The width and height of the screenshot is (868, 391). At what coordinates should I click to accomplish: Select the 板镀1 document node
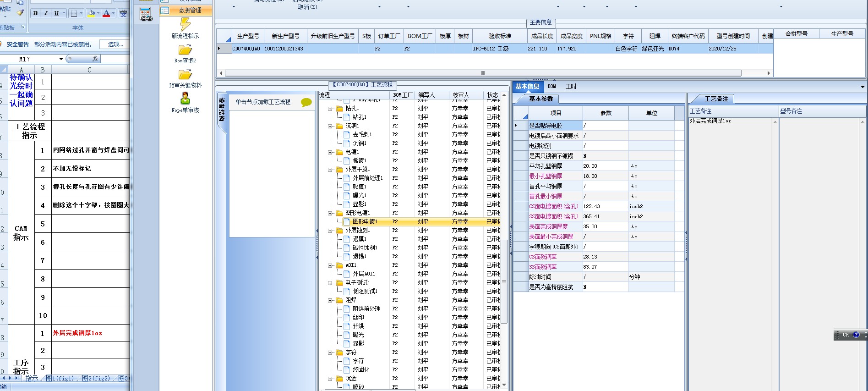pos(359,160)
